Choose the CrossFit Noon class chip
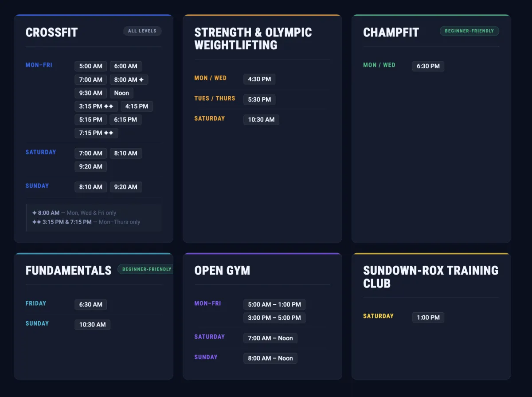 [x=121, y=93]
